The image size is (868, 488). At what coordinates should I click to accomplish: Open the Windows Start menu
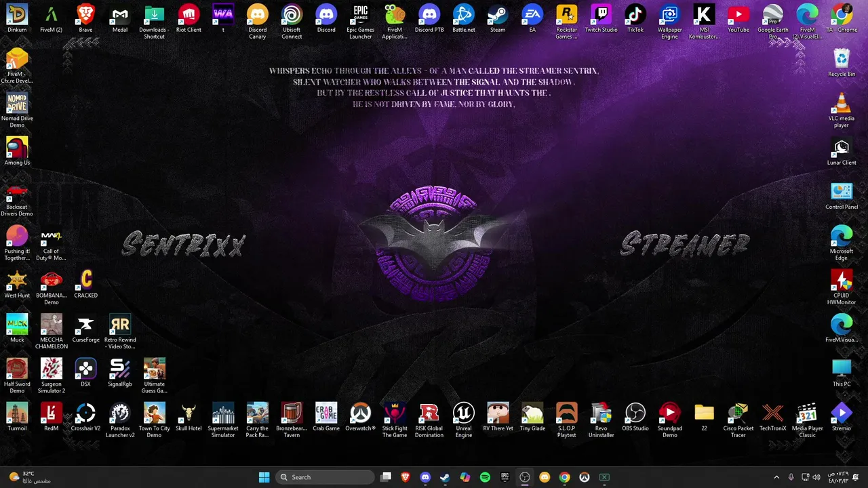click(264, 477)
